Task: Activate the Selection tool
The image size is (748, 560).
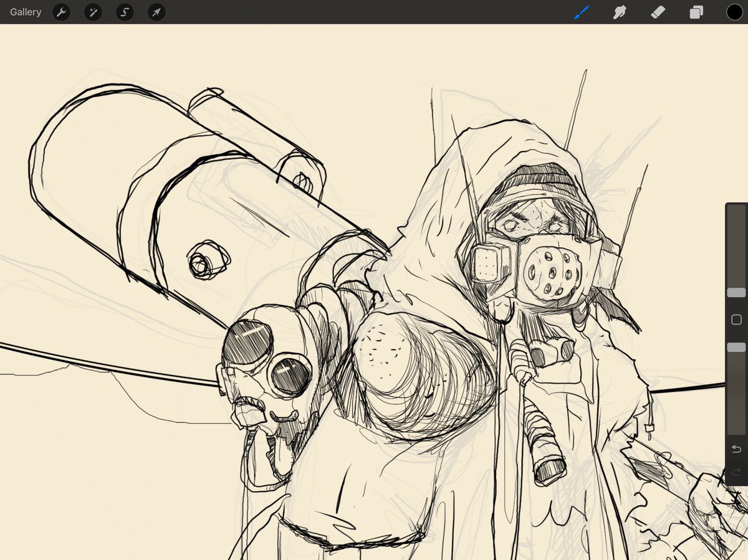Action: coord(125,12)
